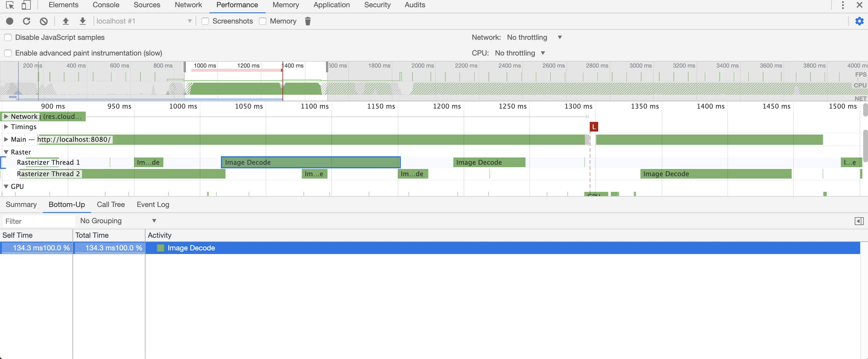Image resolution: width=868 pixels, height=359 pixels.
Task: Start recording a new performance profile
Action: click(x=9, y=21)
